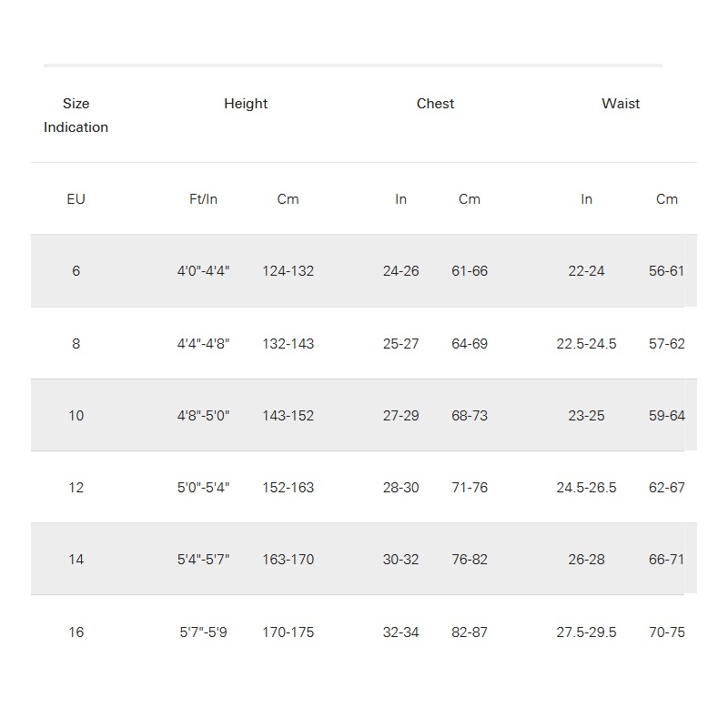Select the EU size 12 row label

[x=76, y=488]
